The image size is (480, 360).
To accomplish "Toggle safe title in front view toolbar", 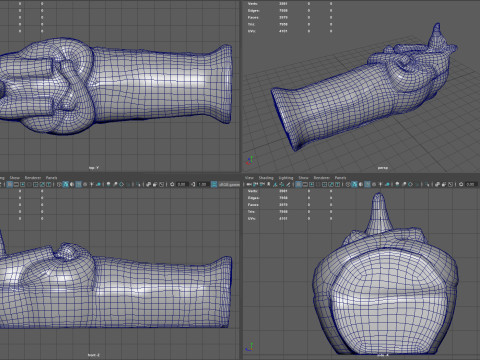I will 48,184.
